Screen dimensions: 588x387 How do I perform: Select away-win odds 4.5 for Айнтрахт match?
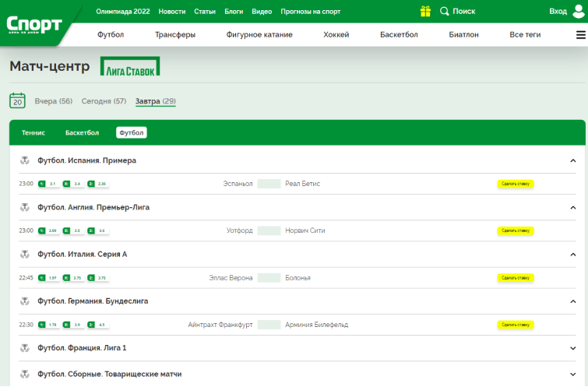[97, 325]
